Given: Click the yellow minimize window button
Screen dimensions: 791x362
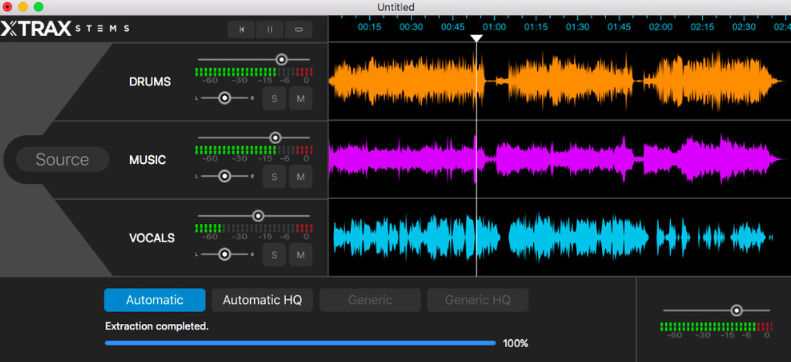Looking at the screenshot, I should [23, 7].
